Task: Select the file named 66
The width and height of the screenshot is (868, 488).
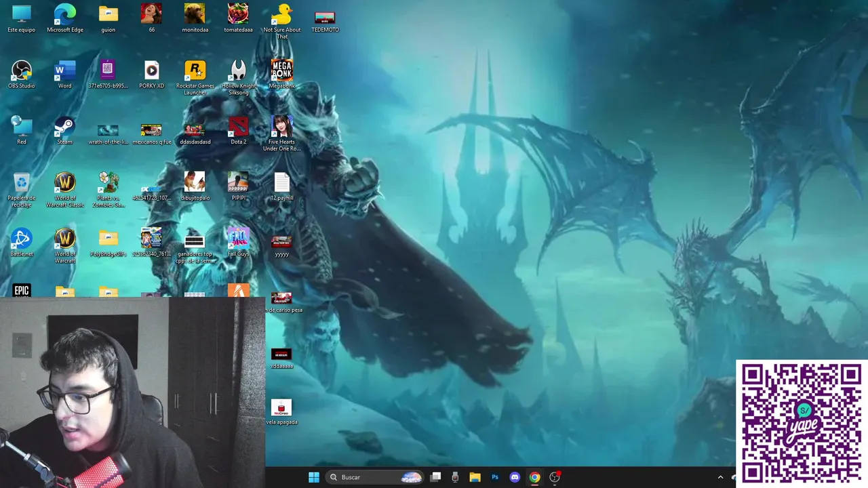Action: click(x=151, y=18)
